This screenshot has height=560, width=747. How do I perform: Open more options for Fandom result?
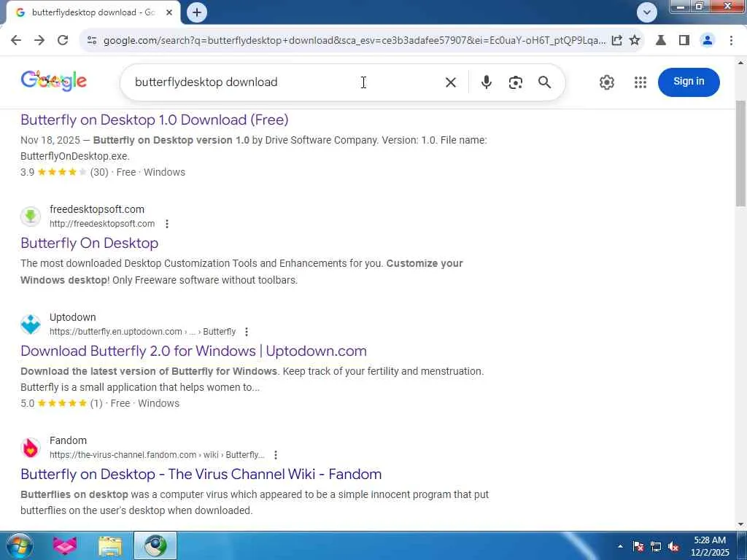pyautogui.click(x=275, y=455)
